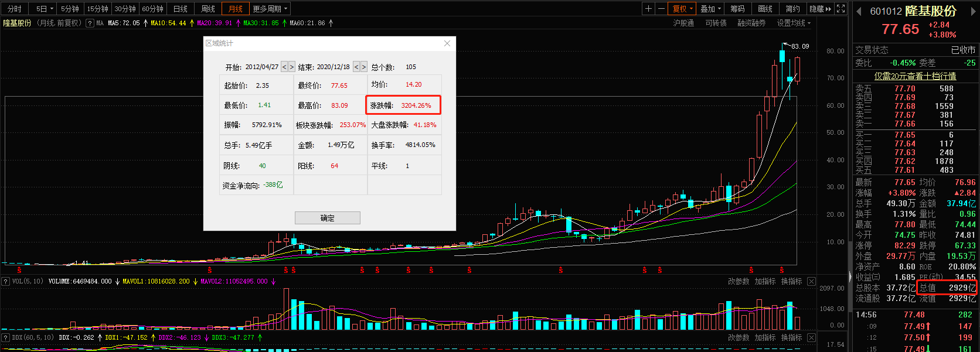Screen dimensions: 980x352
Task: Open VOL indicator help question mark icon
Action: point(6,282)
